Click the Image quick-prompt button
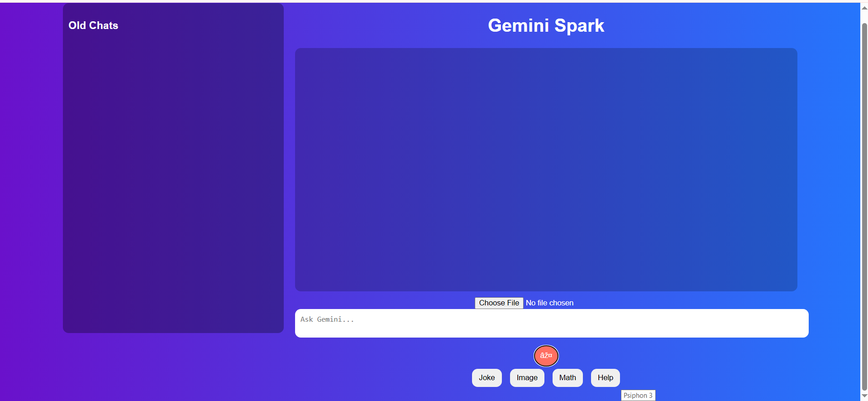 click(x=527, y=378)
